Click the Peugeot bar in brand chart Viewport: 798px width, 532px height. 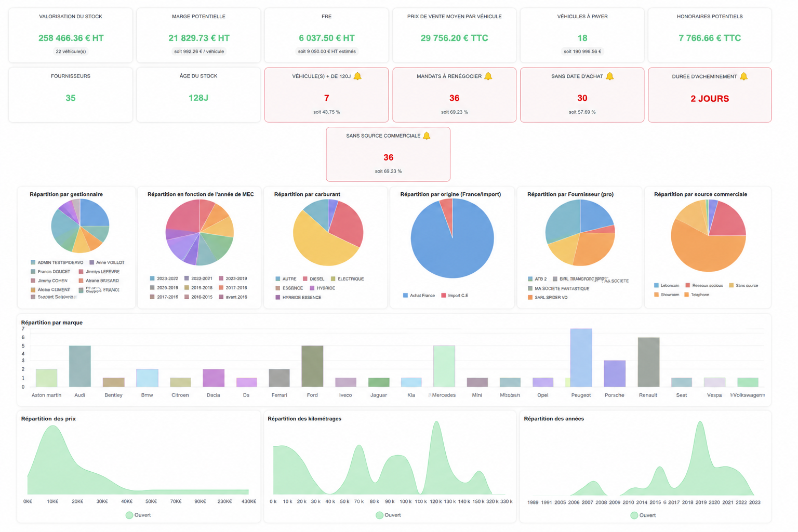pyautogui.click(x=581, y=358)
